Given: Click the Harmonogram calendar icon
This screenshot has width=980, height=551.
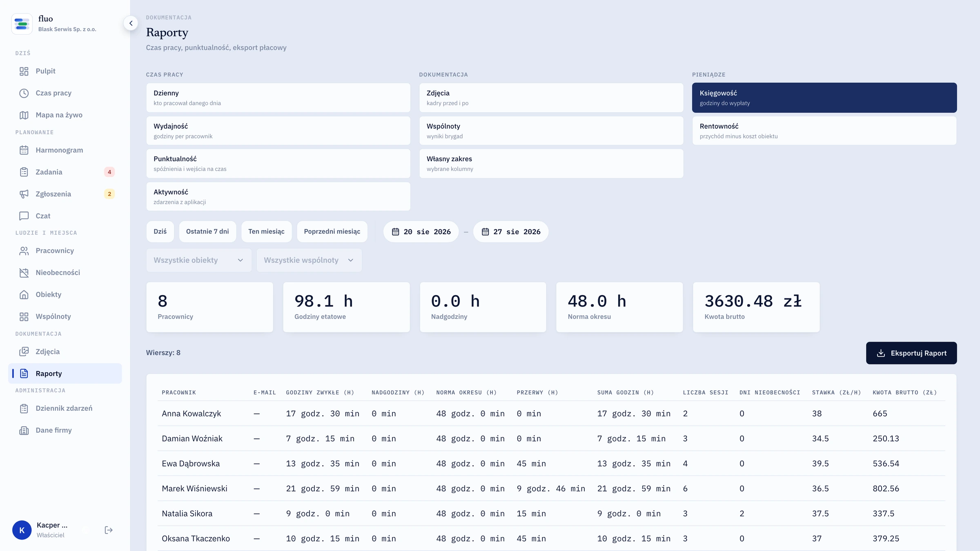Looking at the screenshot, I should [x=24, y=151].
